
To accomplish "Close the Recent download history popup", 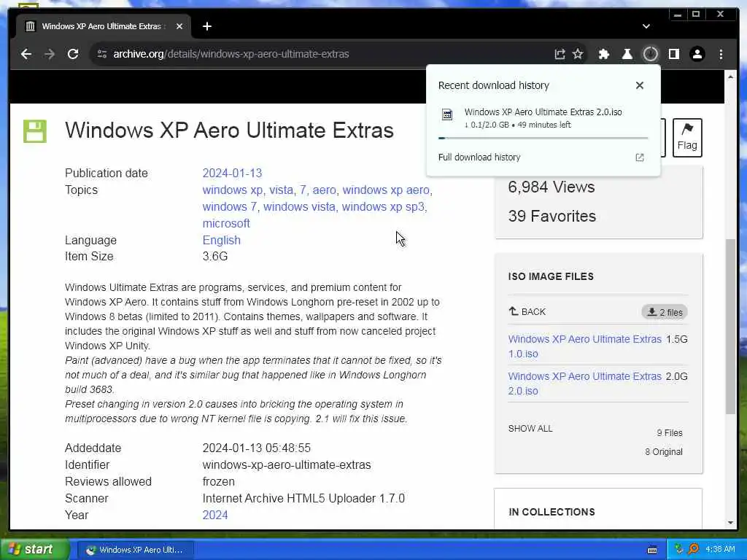I will [x=639, y=85].
